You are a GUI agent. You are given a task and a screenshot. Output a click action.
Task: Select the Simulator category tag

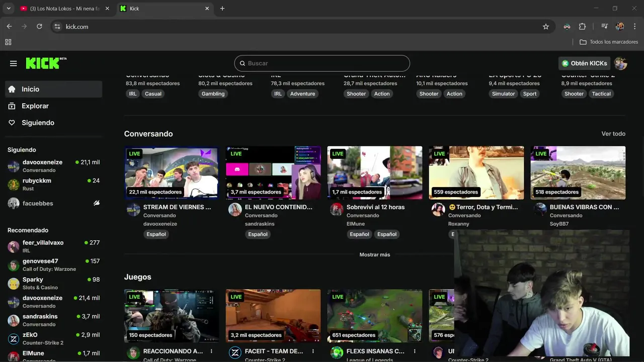tap(503, 94)
